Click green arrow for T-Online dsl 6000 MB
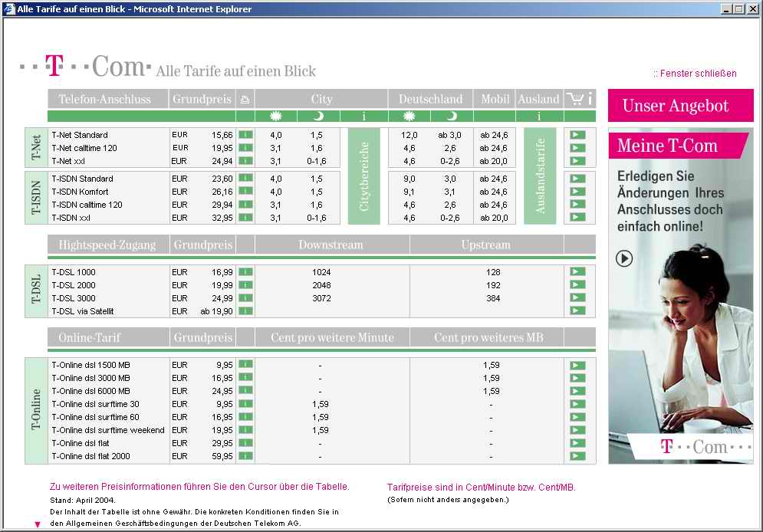 click(x=577, y=391)
